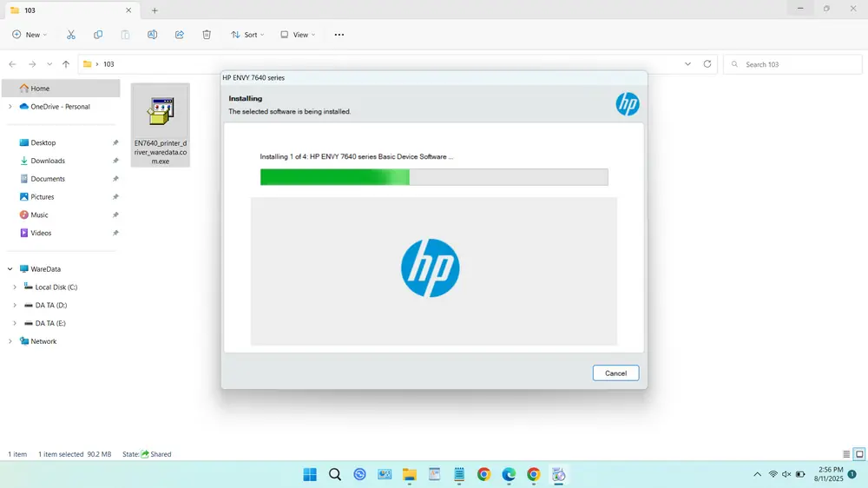The image size is (868, 488).
Task: Open the notification bell badge
Action: [852, 474]
